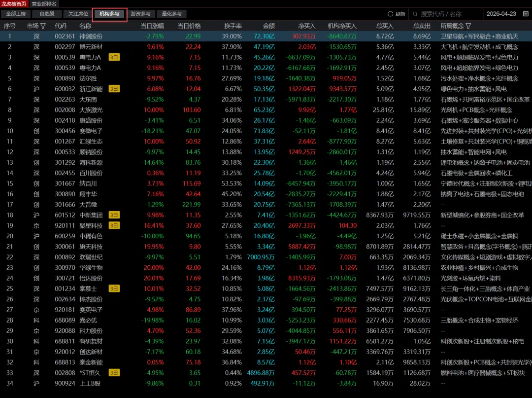Select the 自选股 filter tab

click(47, 14)
